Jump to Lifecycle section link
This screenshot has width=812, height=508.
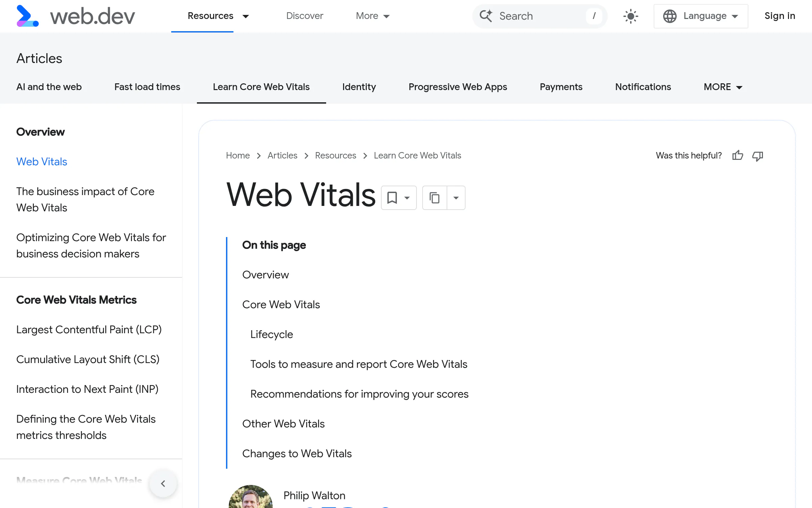pyautogui.click(x=272, y=334)
